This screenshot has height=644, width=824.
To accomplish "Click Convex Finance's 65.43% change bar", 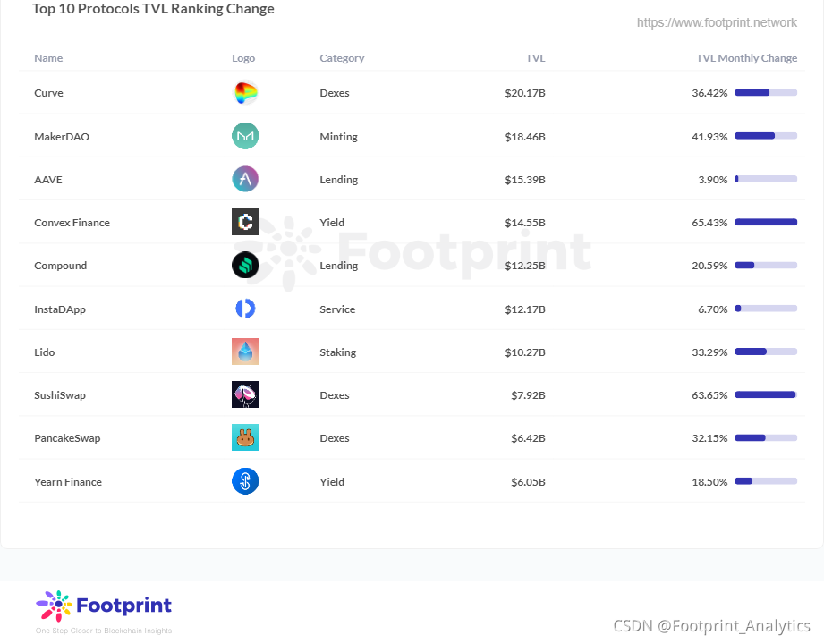I will point(766,222).
